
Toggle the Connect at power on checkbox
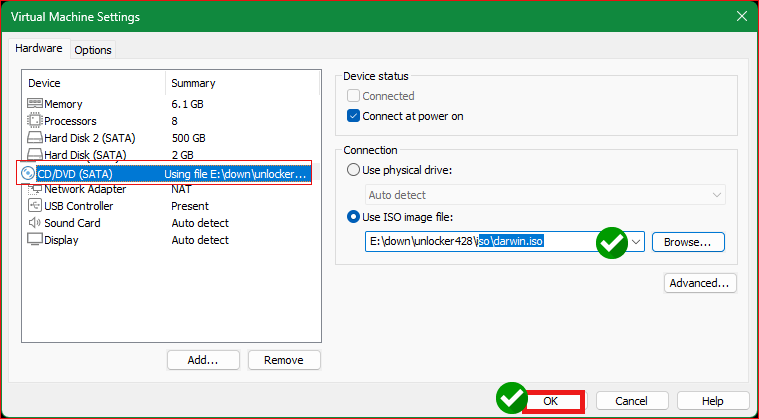(x=353, y=116)
